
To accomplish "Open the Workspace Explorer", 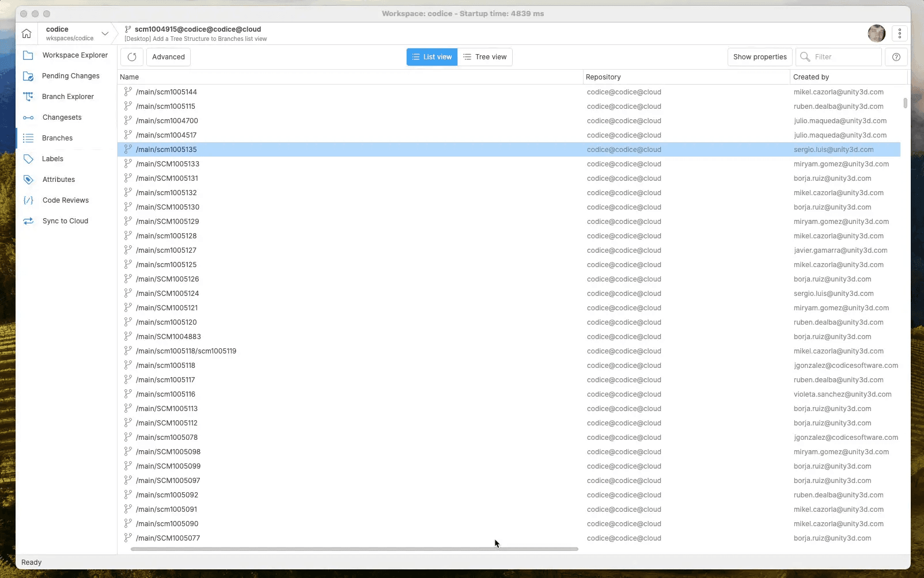I will (74, 55).
